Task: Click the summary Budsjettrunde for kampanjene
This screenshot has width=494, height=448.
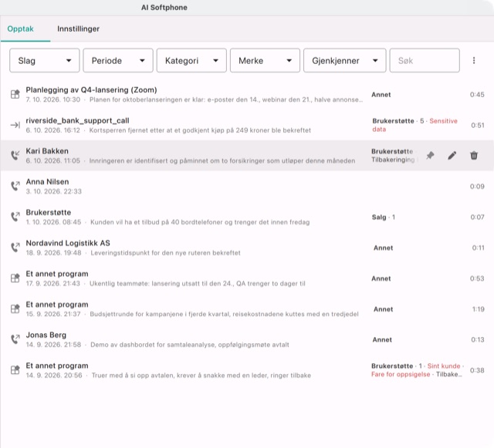Action: (x=225, y=314)
